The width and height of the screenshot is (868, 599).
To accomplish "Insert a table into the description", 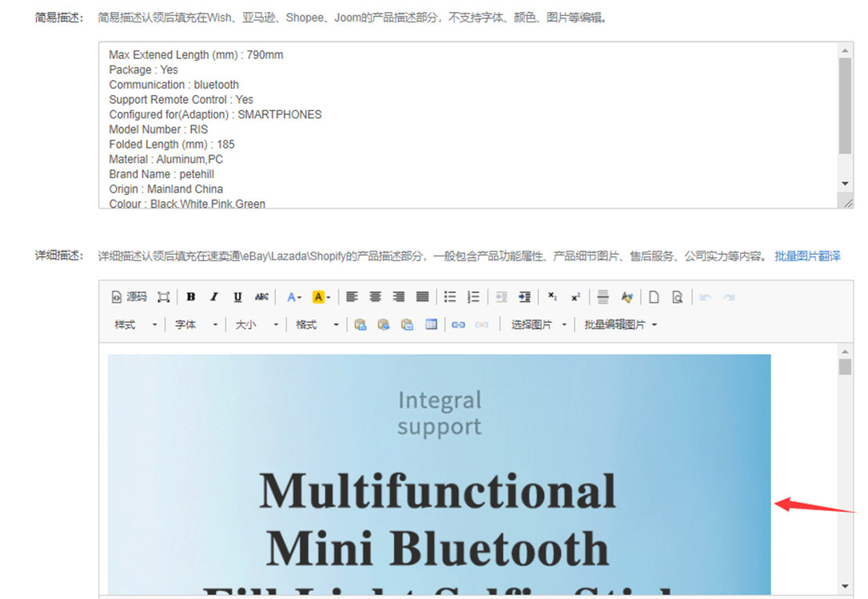I will [x=432, y=325].
